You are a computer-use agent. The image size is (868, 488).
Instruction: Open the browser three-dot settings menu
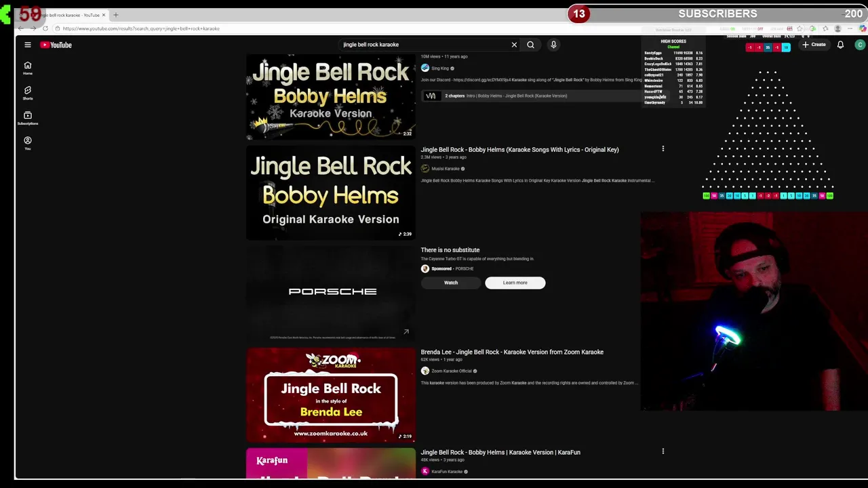point(850,28)
